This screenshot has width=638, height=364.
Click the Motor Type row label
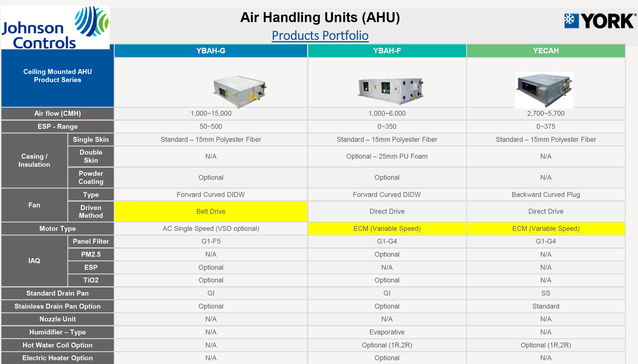coord(57,229)
